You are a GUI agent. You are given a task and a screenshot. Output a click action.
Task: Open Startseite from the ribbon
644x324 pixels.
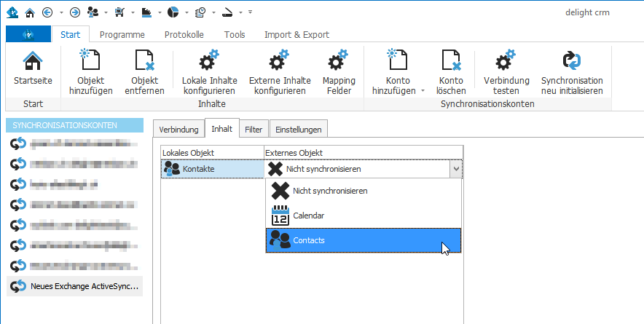[33, 68]
